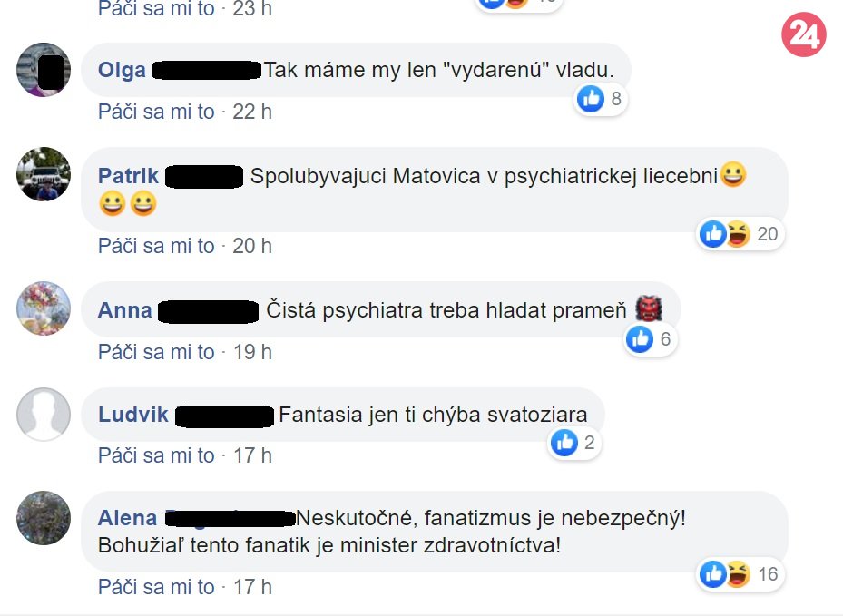Click the laughing reaction icon on Patrik's comment

coord(738,234)
